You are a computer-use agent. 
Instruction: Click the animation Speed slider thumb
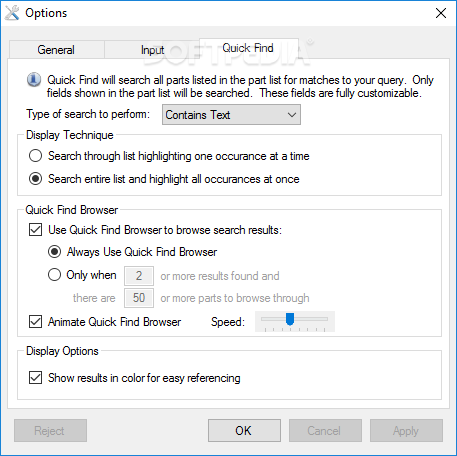[x=290, y=319]
